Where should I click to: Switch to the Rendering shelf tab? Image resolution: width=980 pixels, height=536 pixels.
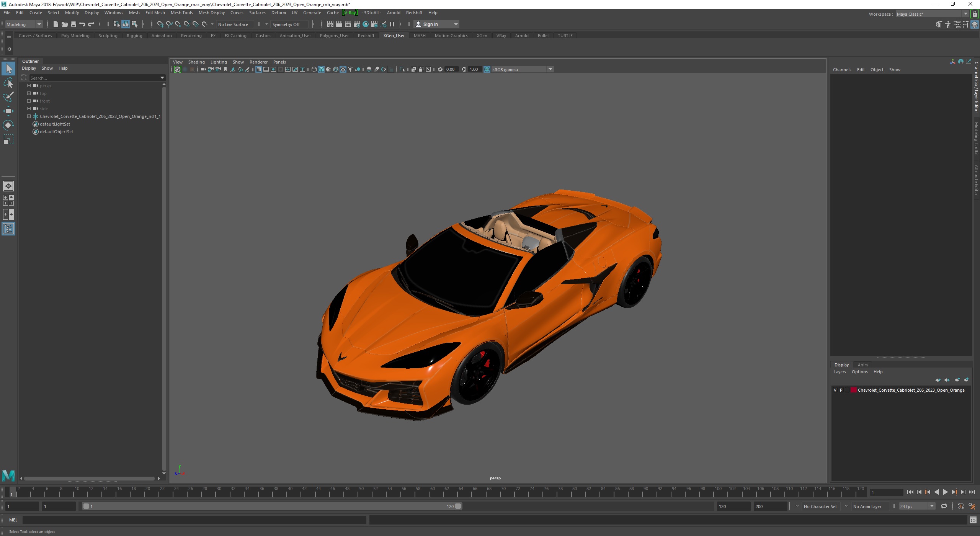coord(191,36)
